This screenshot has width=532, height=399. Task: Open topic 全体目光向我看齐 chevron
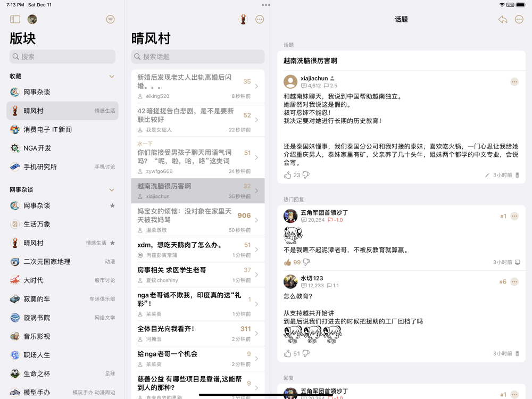click(x=256, y=334)
